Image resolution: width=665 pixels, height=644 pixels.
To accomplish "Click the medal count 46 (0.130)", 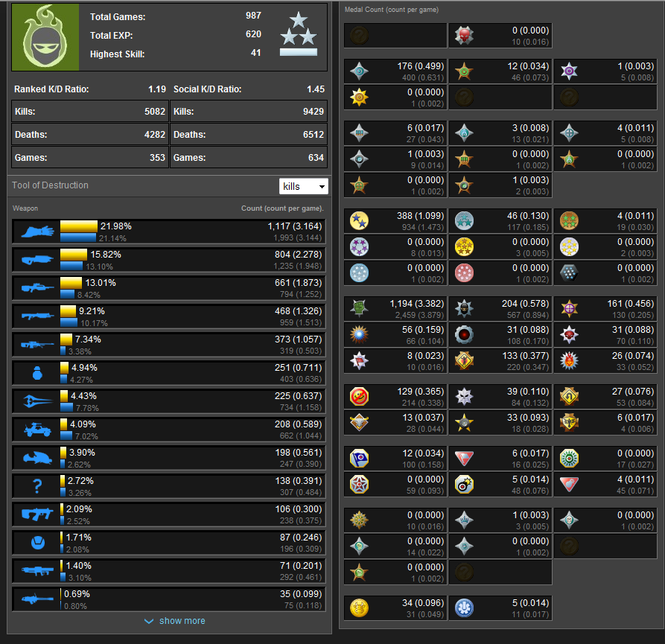I will 527,216.
